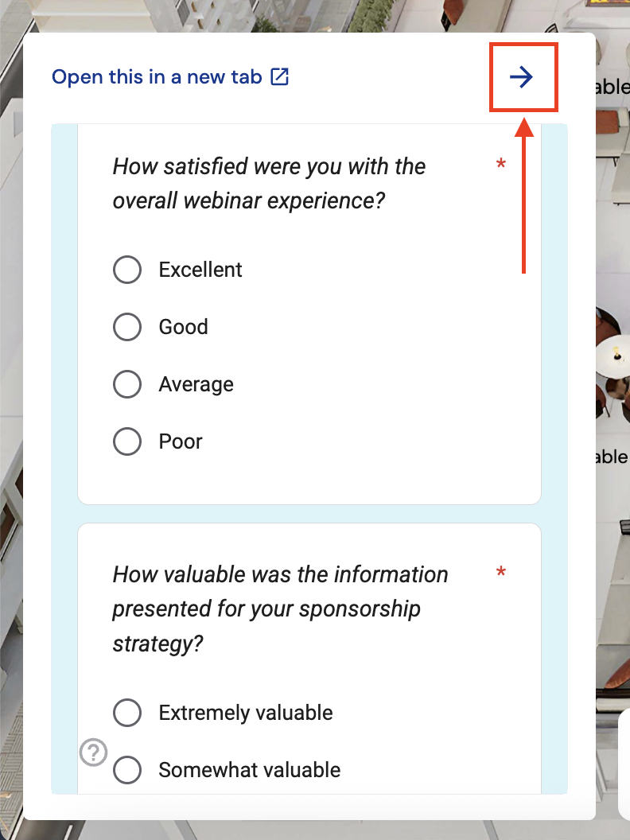Image resolution: width=630 pixels, height=840 pixels.
Task: Click the 'Somewhat valuable' label text
Action: pyautogui.click(x=250, y=770)
